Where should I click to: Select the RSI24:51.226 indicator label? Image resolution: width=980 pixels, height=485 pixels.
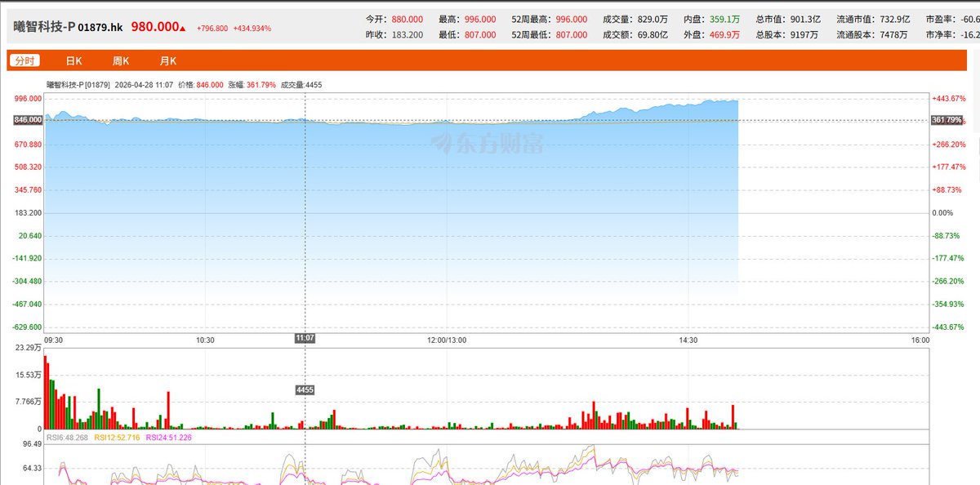[168, 438]
